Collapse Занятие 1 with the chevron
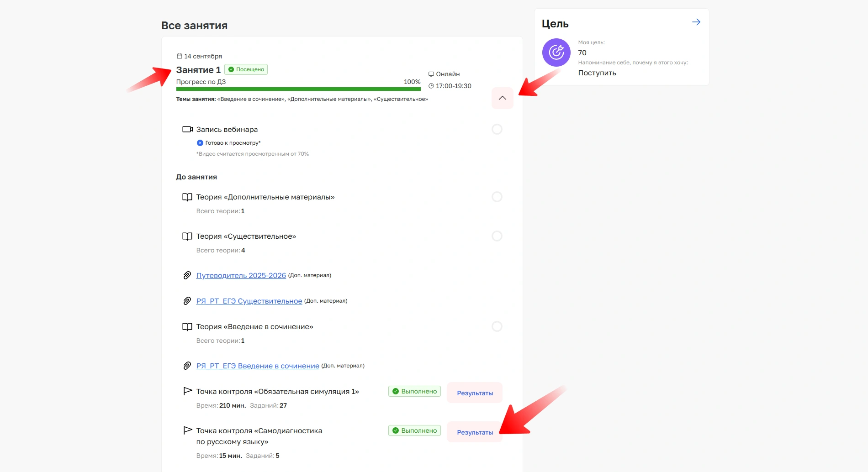 [x=502, y=98]
